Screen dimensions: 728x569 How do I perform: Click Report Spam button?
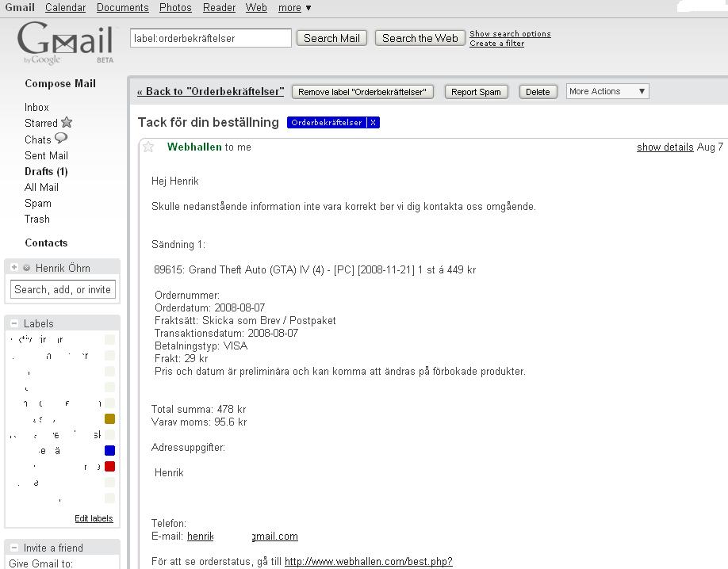[x=476, y=92]
